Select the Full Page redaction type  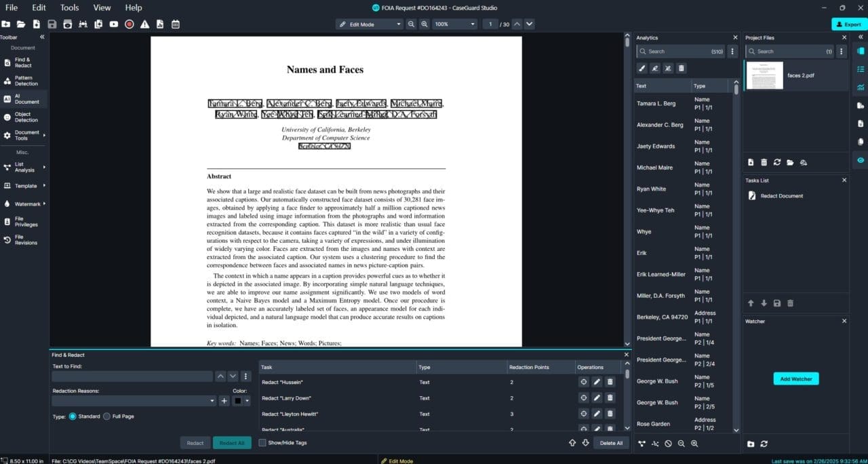pyautogui.click(x=106, y=417)
